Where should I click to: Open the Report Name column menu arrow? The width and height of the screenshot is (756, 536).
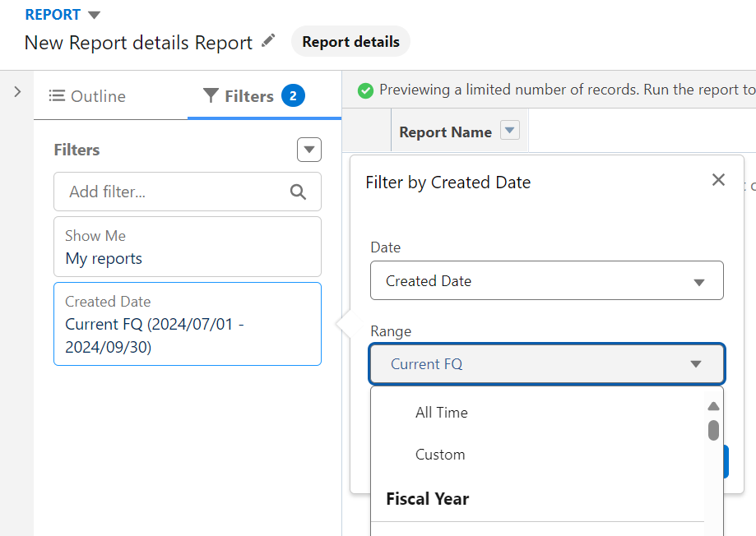pyautogui.click(x=510, y=130)
